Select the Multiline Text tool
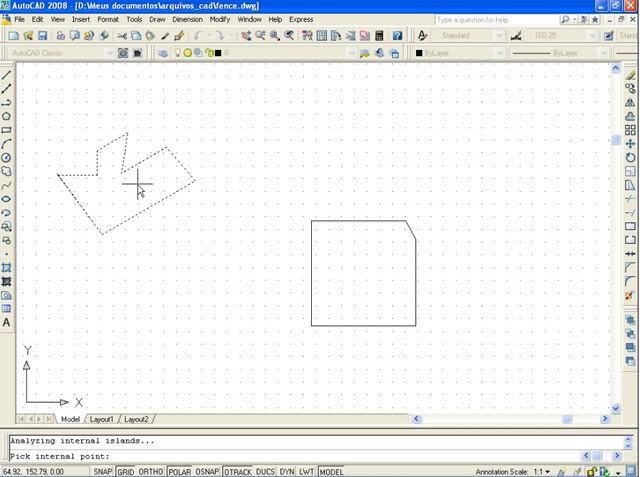Viewport: 640px width, 477px height. pyautogui.click(x=6, y=323)
